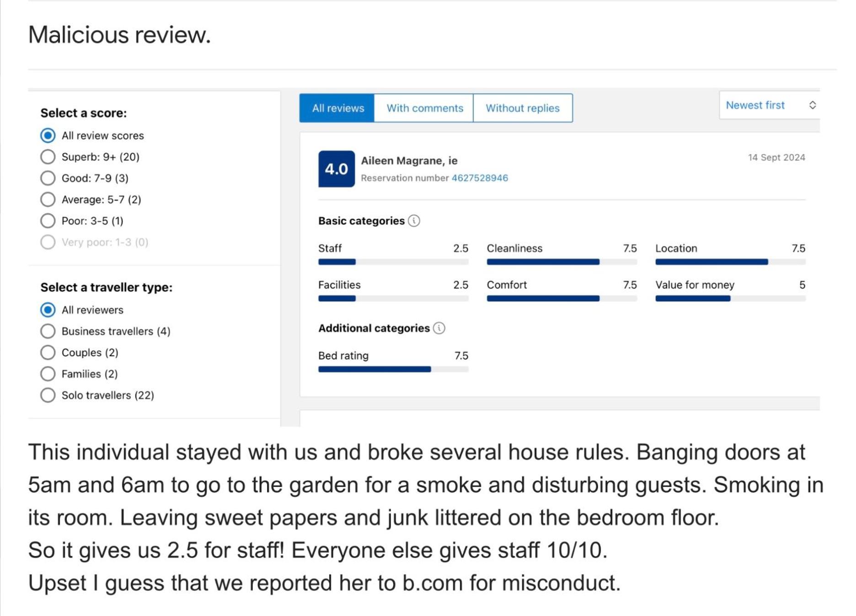Viewport: 856px width, 616px height.
Task: Select the All review scores option
Action: pos(48,136)
